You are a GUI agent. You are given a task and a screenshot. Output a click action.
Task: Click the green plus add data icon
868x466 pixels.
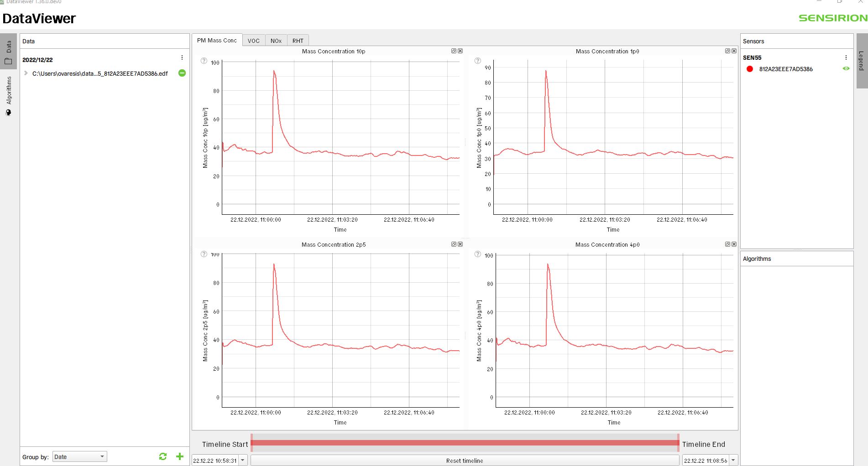click(x=180, y=456)
